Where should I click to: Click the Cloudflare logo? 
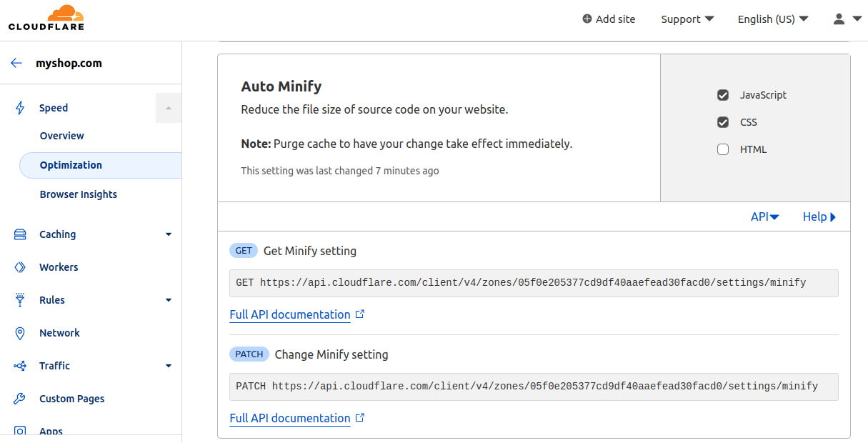45,18
